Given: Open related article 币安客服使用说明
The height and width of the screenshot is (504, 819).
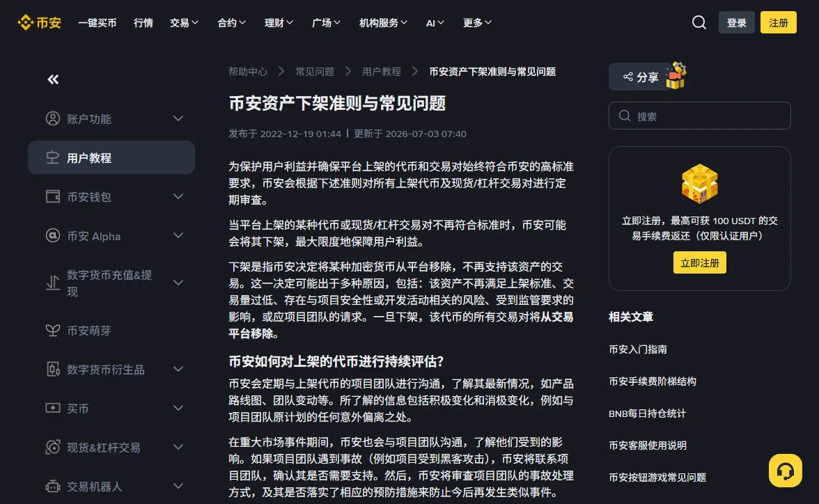Looking at the screenshot, I should click(x=648, y=446).
